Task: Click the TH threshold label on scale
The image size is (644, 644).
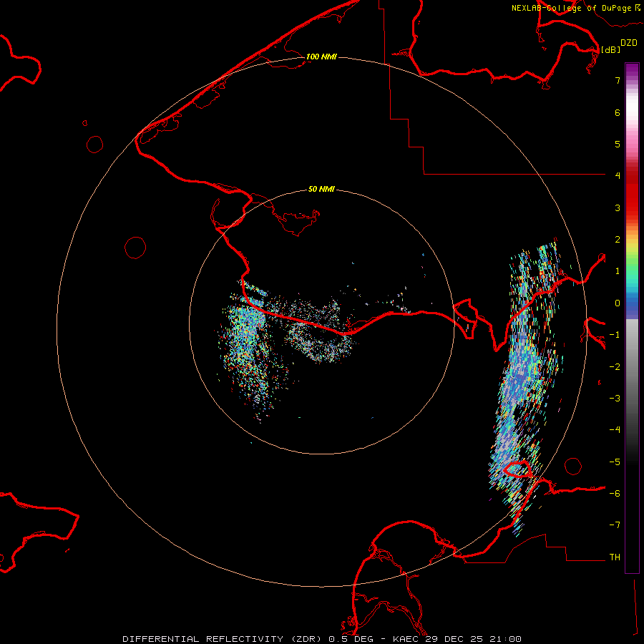Action: pyautogui.click(x=615, y=557)
